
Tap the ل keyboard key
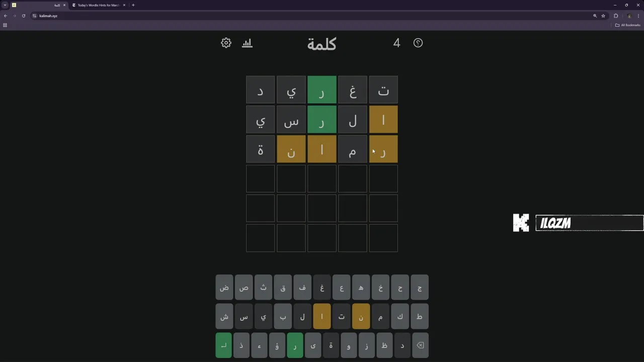coord(302,317)
